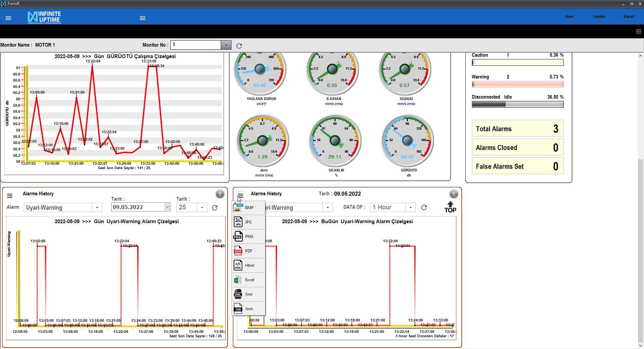The width and height of the screenshot is (644, 349).
Task: Click the False Alarms Set tile
Action: [518, 166]
